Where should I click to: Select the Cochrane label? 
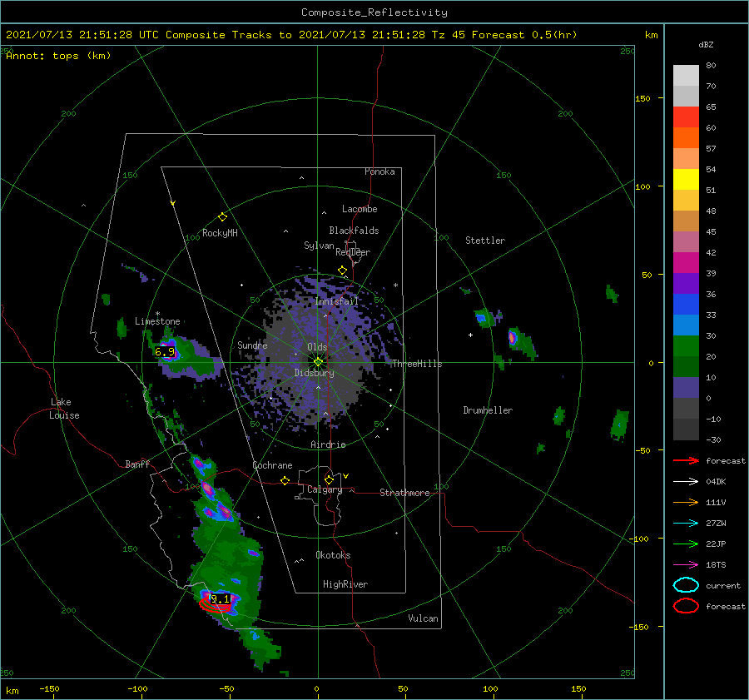[272, 465]
